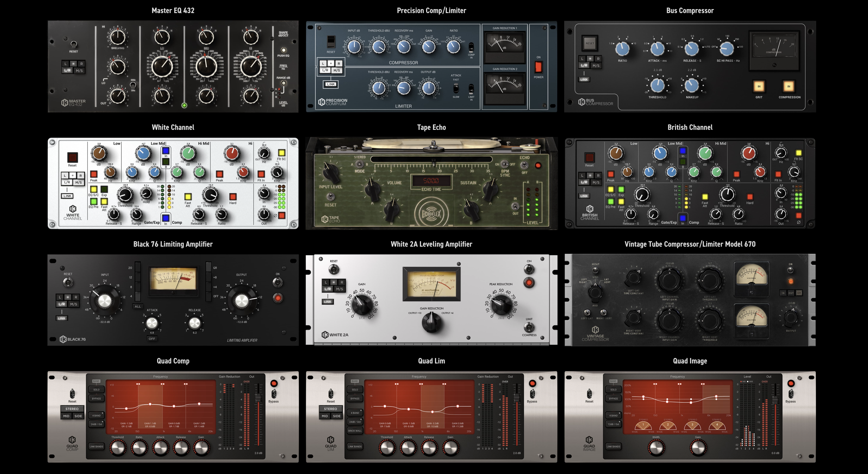Screen dimensions: 868x474
Task: Click Precision Comp/Limiter RESET rocker switch
Action: click(331, 42)
